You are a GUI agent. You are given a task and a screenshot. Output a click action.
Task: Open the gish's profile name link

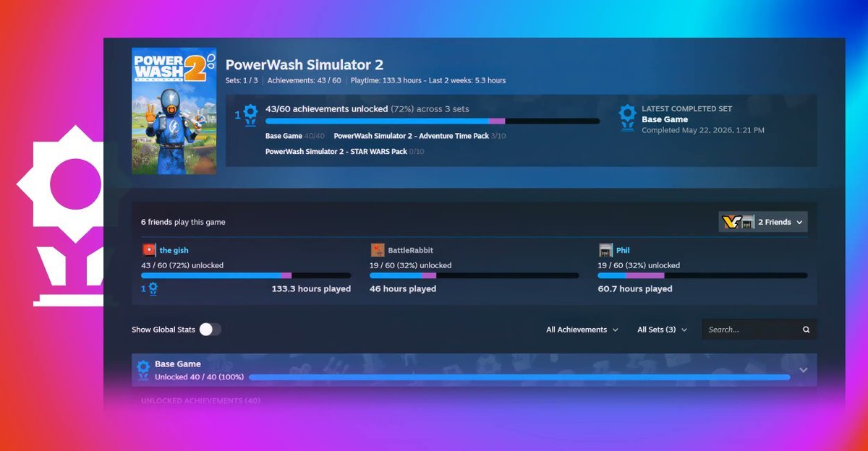coord(174,250)
